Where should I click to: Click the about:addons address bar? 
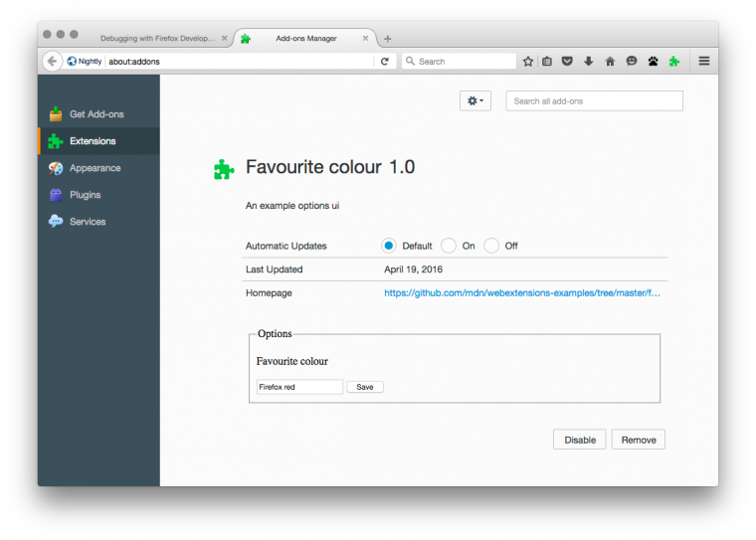tap(240, 62)
